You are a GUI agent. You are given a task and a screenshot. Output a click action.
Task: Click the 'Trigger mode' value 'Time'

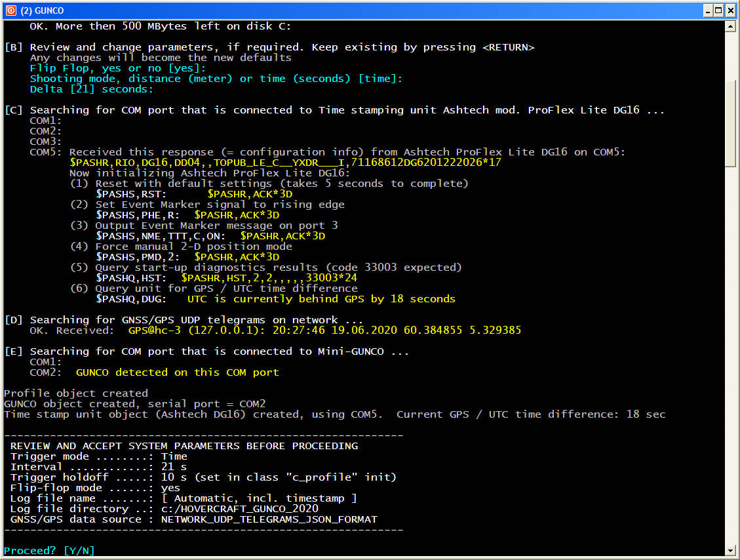click(174, 456)
